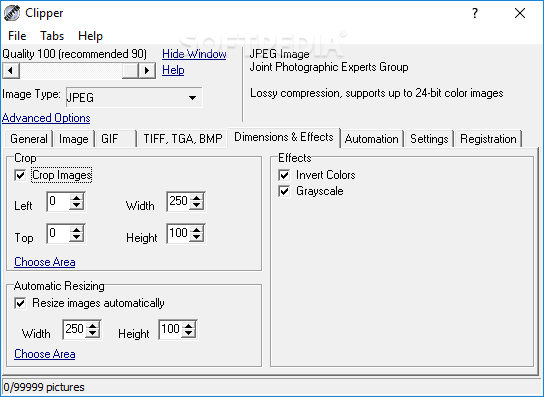The height and width of the screenshot is (397, 544).
Task: Open the Registration tab
Action: pos(488,139)
